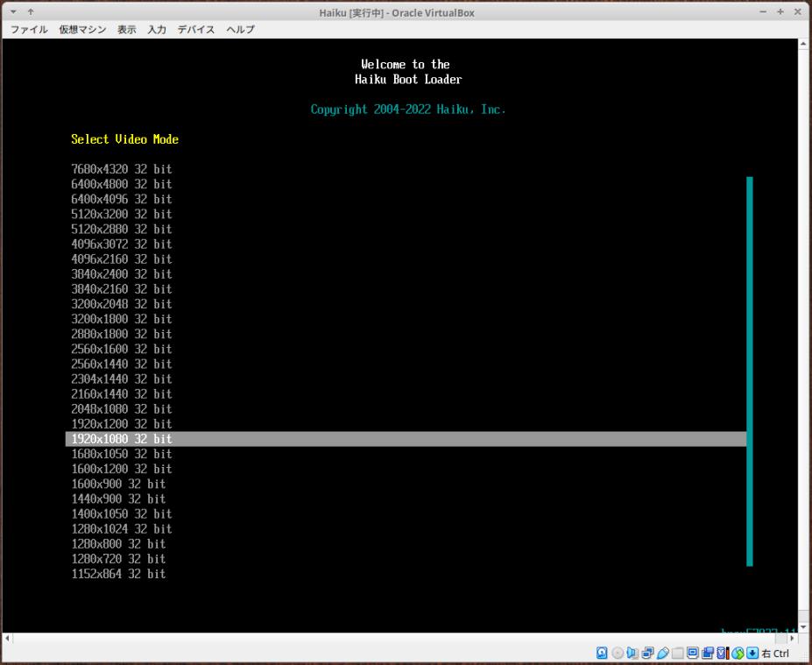This screenshot has width=812, height=665.
Task: Click the Select Video Mode heading
Action: [124, 139]
